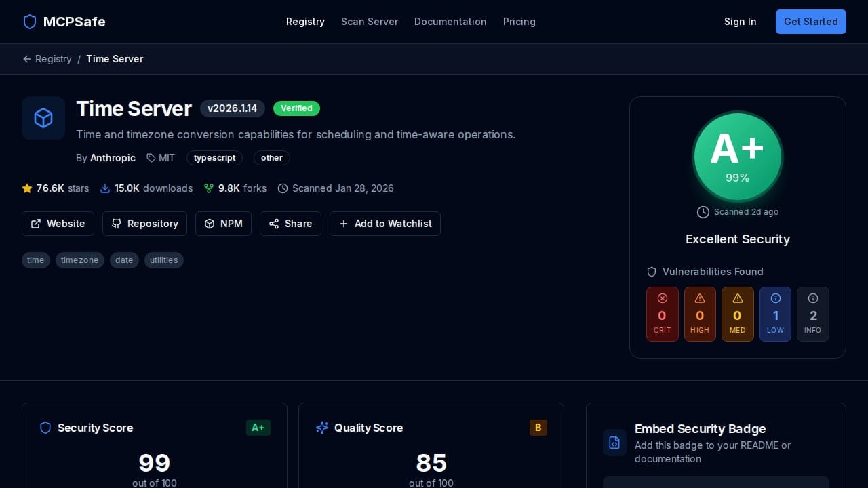Viewport: 868px width, 488px height.
Task: Click the MCPSafe shield logo icon
Action: point(30,22)
